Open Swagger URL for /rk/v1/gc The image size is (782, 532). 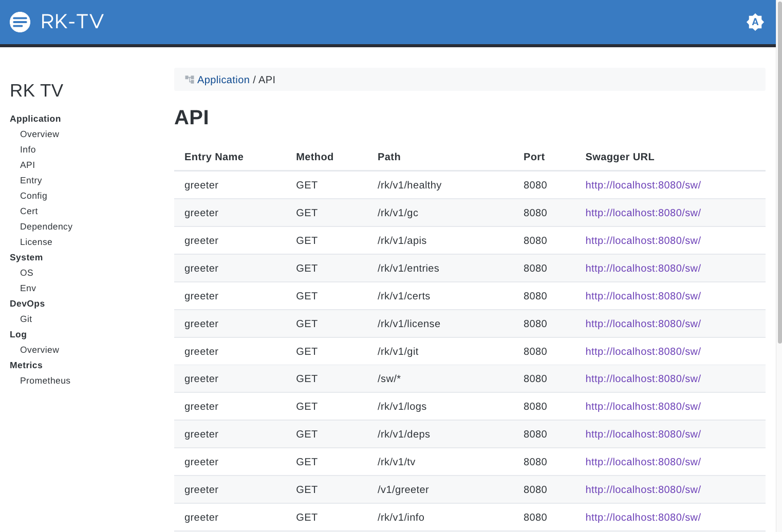pyautogui.click(x=643, y=213)
